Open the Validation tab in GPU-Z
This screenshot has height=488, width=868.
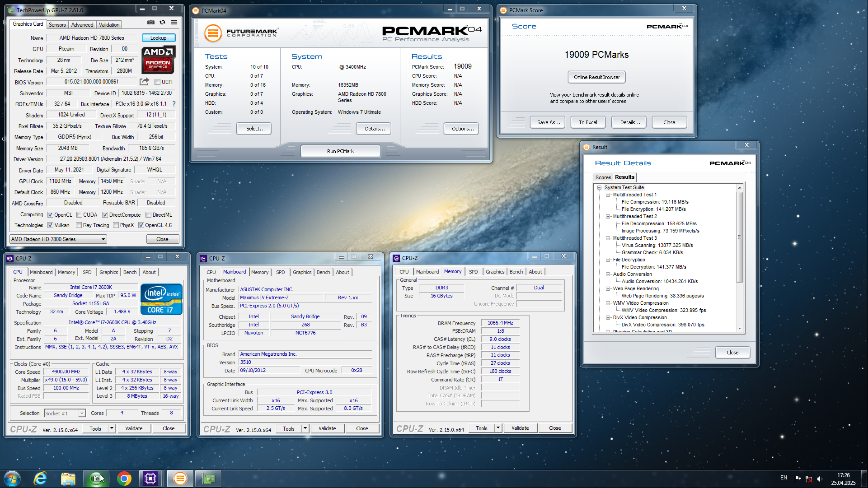109,25
